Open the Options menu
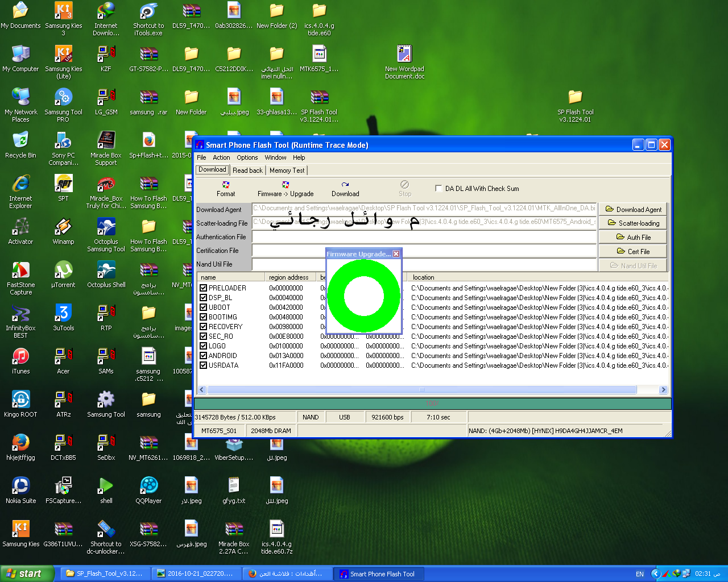Screen dimensions: 728x582 pyautogui.click(x=247, y=157)
